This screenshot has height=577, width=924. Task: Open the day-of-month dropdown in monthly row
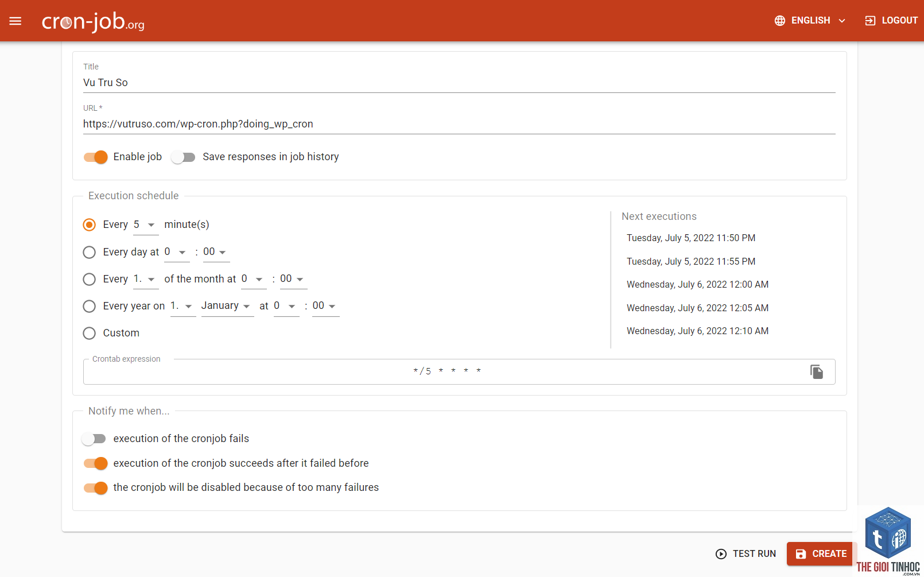(146, 279)
